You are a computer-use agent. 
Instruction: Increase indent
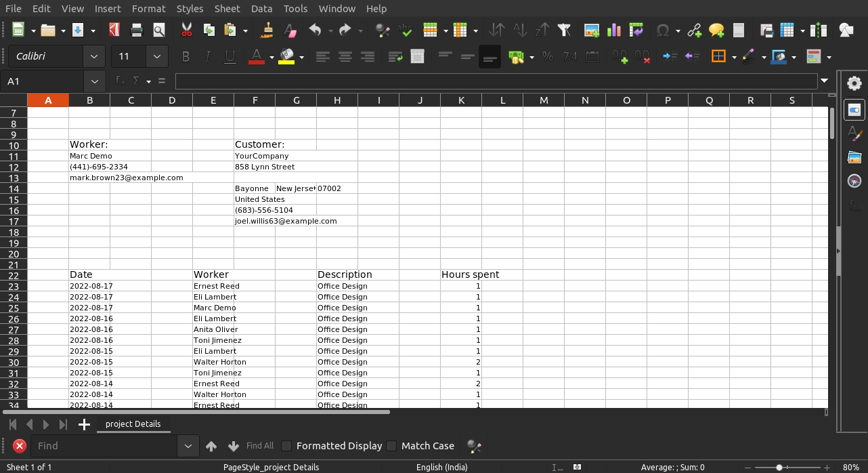coord(670,57)
